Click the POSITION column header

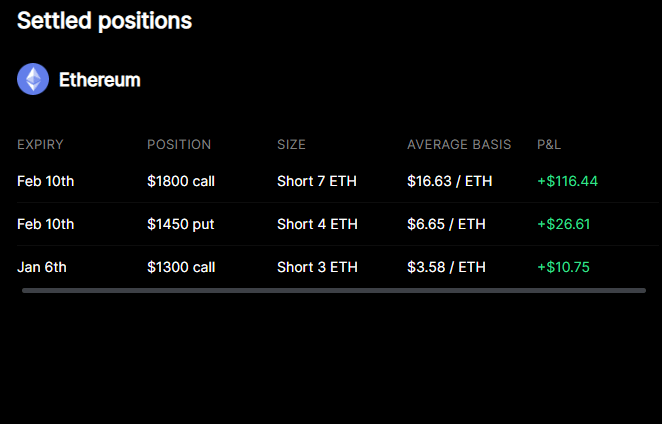pyautogui.click(x=179, y=144)
